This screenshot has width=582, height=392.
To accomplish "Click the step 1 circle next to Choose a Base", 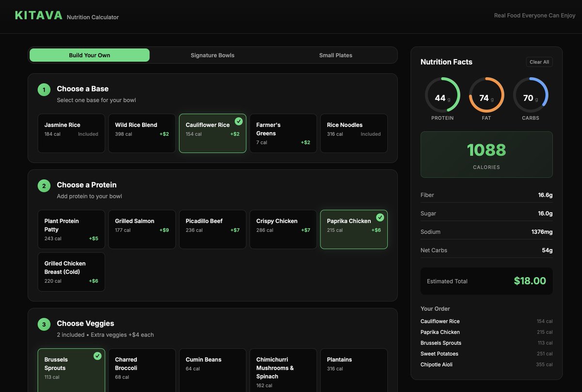I will [x=44, y=90].
